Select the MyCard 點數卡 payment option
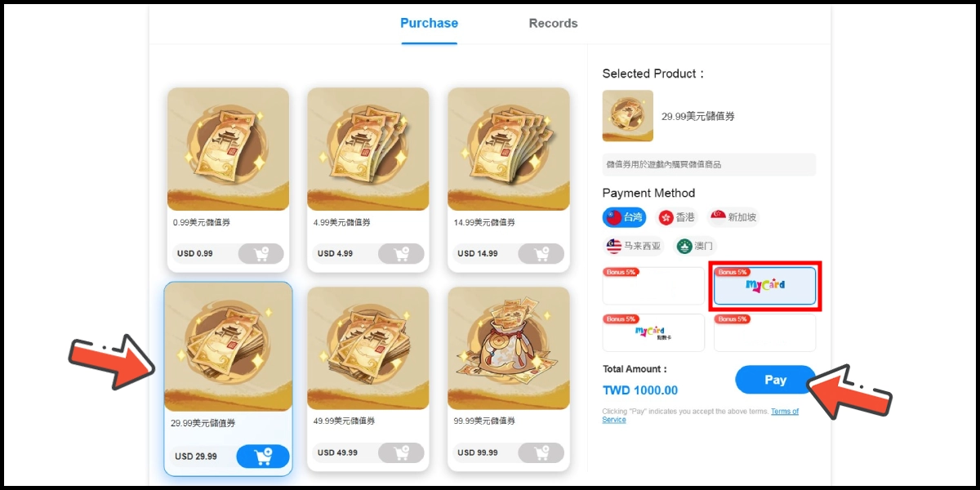The height and width of the screenshot is (490, 980). pyautogui.click(x=653, y=332)
